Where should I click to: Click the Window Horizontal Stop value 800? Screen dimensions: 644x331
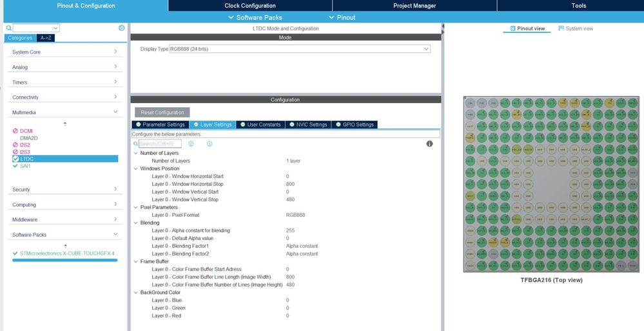point(290,184)
